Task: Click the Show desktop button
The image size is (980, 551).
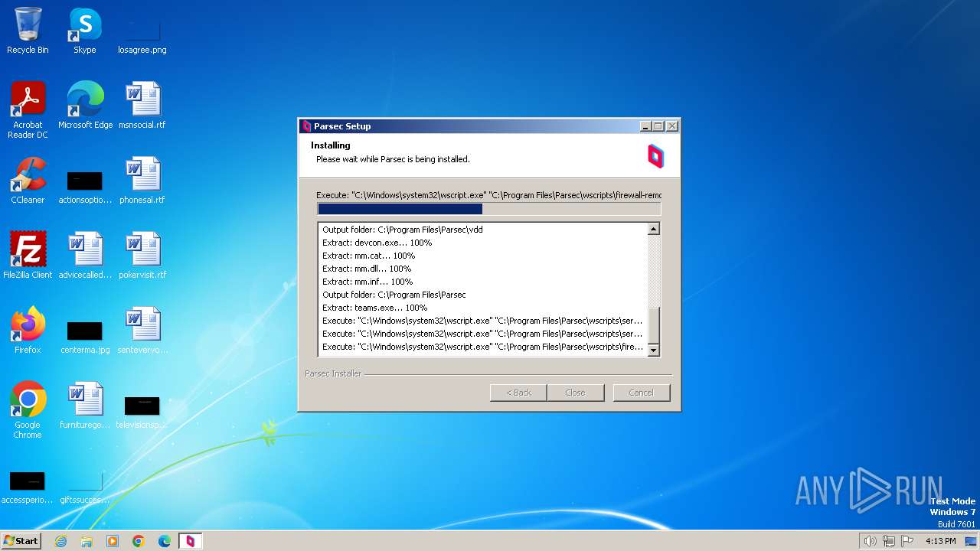Action: tap(972, 541)
